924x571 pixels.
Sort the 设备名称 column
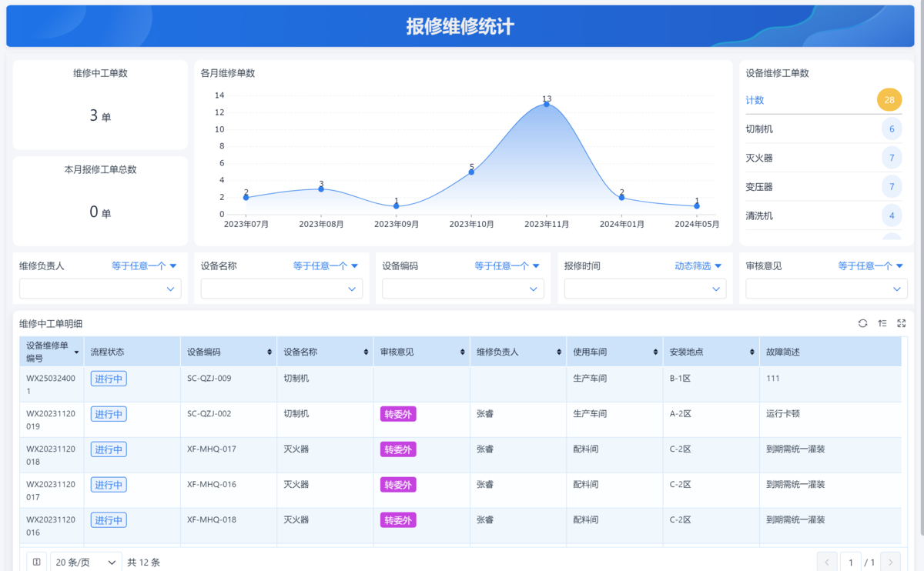366,352
